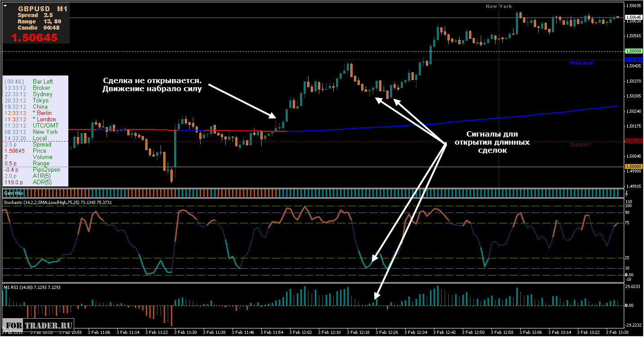Click the 1.50695 price axis label
Viewport: 644px width, 337px height.
tap(633, 6)
